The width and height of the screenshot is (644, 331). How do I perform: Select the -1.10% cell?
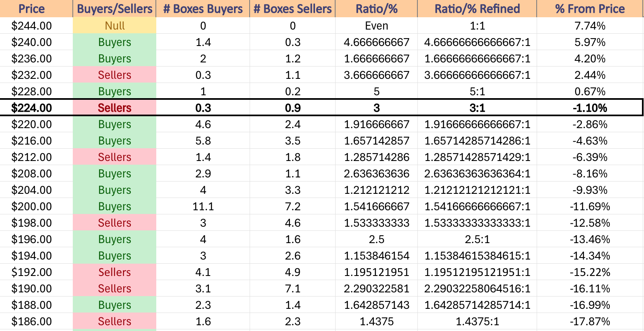coord(590,108)
